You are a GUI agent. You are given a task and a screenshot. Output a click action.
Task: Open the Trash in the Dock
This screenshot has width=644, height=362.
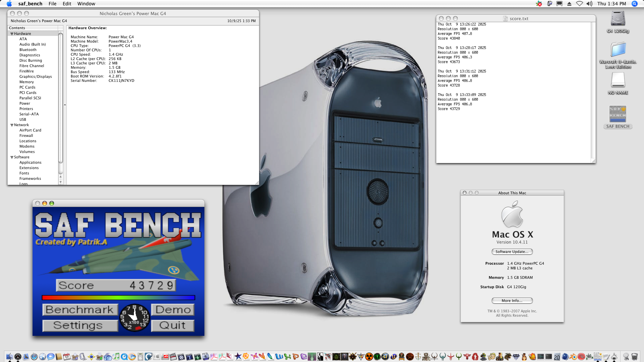coord(634,356)
